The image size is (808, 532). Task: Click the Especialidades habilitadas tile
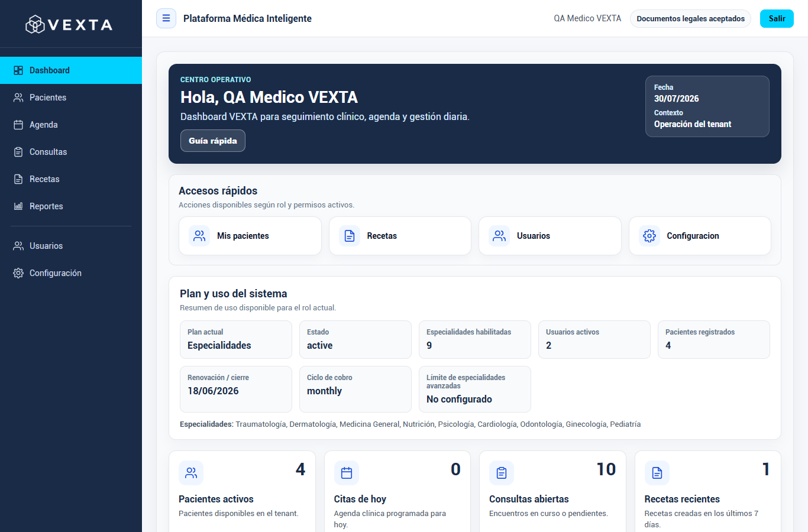pyautogui.click(x=475, y=339)
